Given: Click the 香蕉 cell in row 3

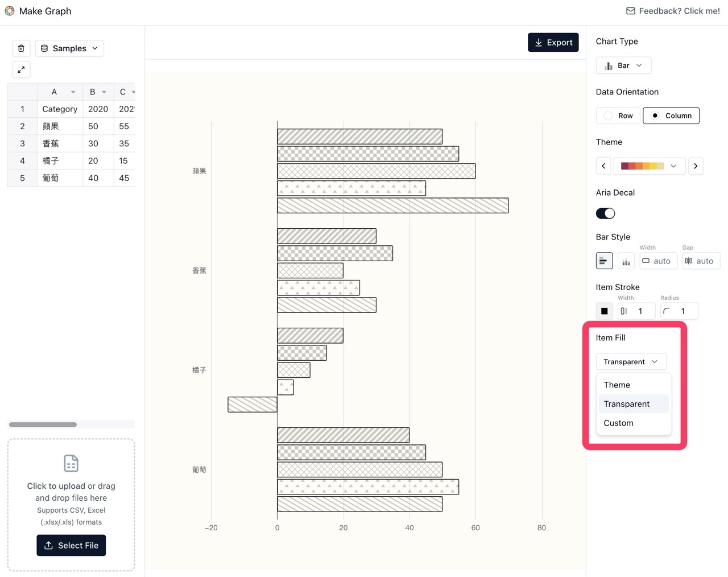Looking at the screenshot, I should [x=60, y=143].
